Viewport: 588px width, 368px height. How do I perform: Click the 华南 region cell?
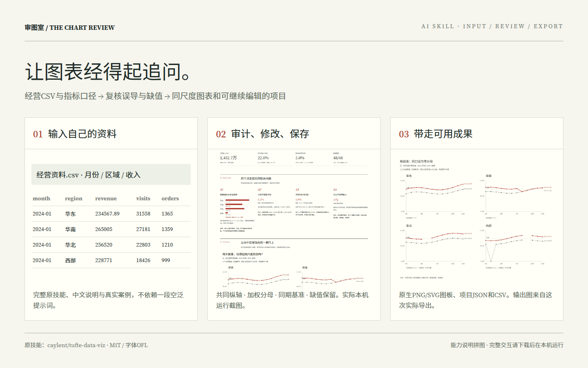[70, 229]
